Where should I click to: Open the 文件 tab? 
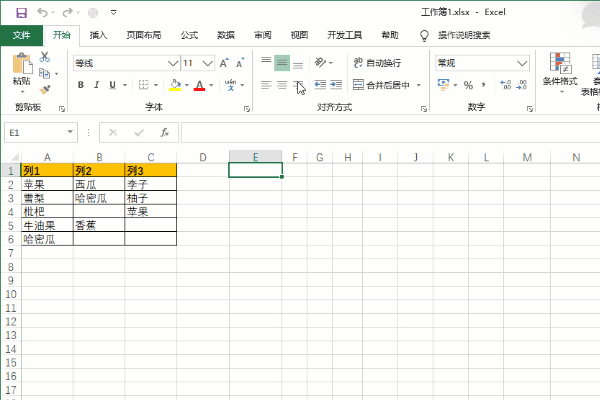(x=21, y=35)
